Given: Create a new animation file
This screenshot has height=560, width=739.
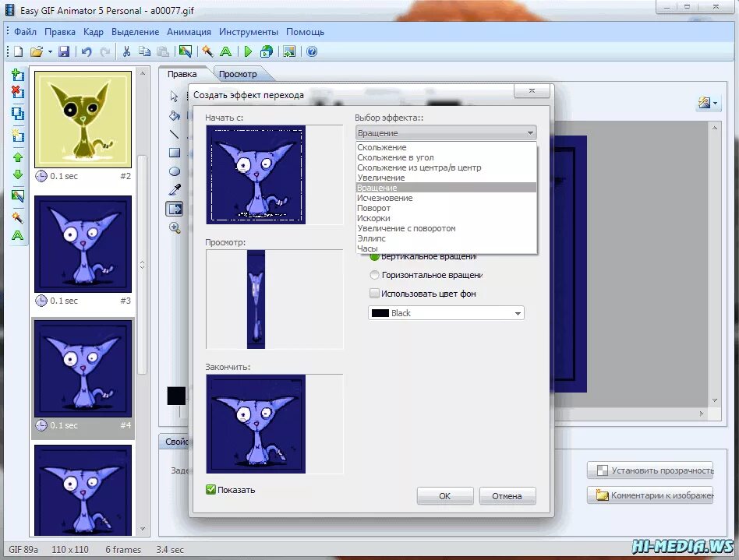Looking at the screenshot, I should pos(19,52).
